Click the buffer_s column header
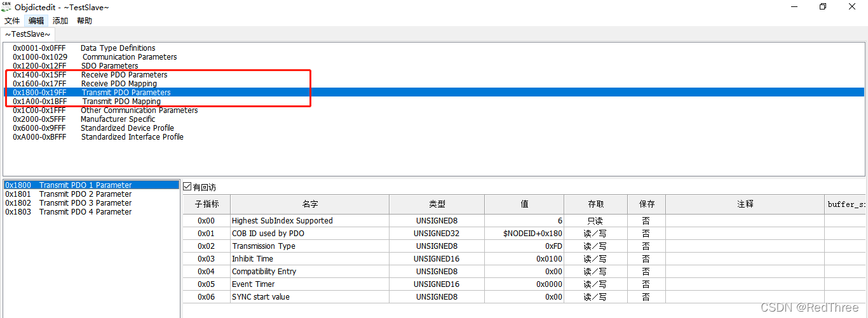This screenshot has height=318, width=868. tap(846, 204)
